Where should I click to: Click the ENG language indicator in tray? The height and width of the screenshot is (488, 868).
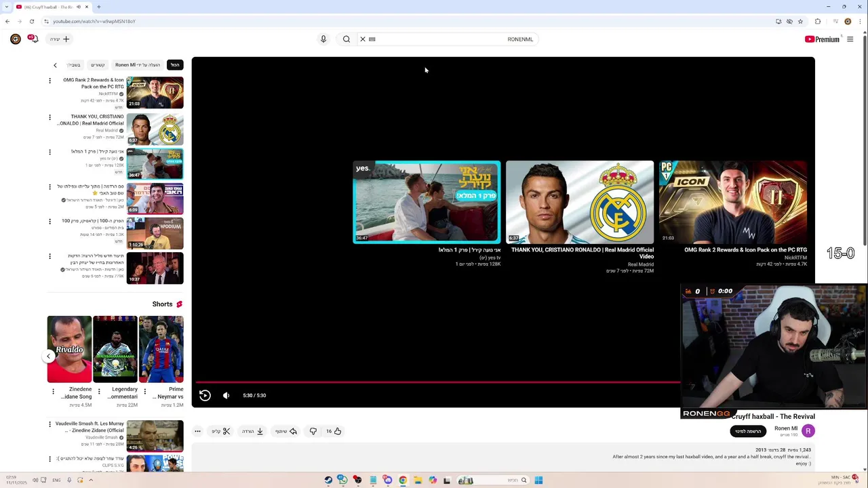coord(56,480)
